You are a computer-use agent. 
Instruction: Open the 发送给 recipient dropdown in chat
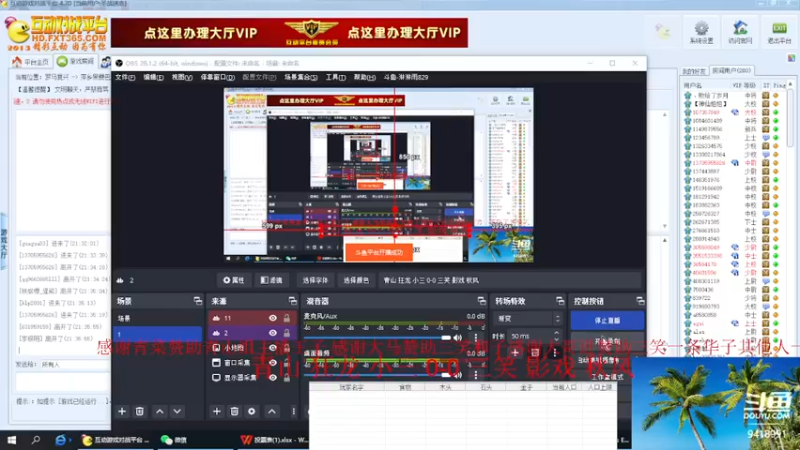pyautogui.click(x=76, y=365)
